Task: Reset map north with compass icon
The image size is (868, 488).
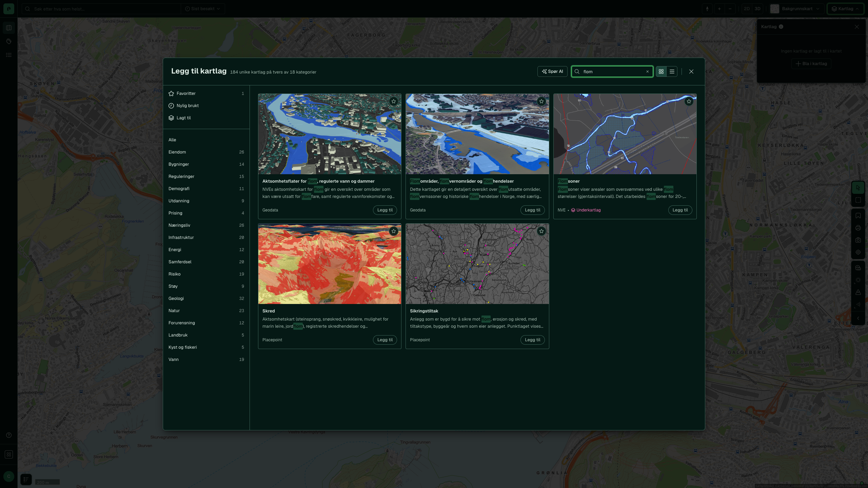Action: (707, 9)
